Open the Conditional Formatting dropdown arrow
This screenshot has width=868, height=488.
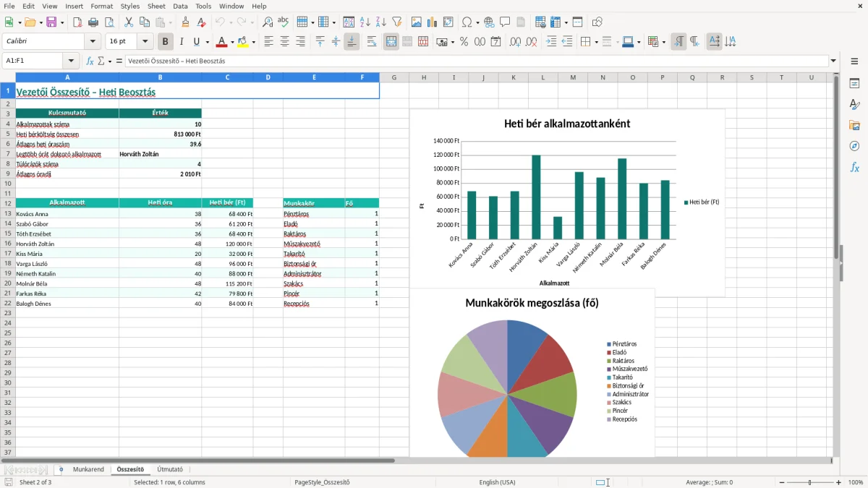click(664, 43)
